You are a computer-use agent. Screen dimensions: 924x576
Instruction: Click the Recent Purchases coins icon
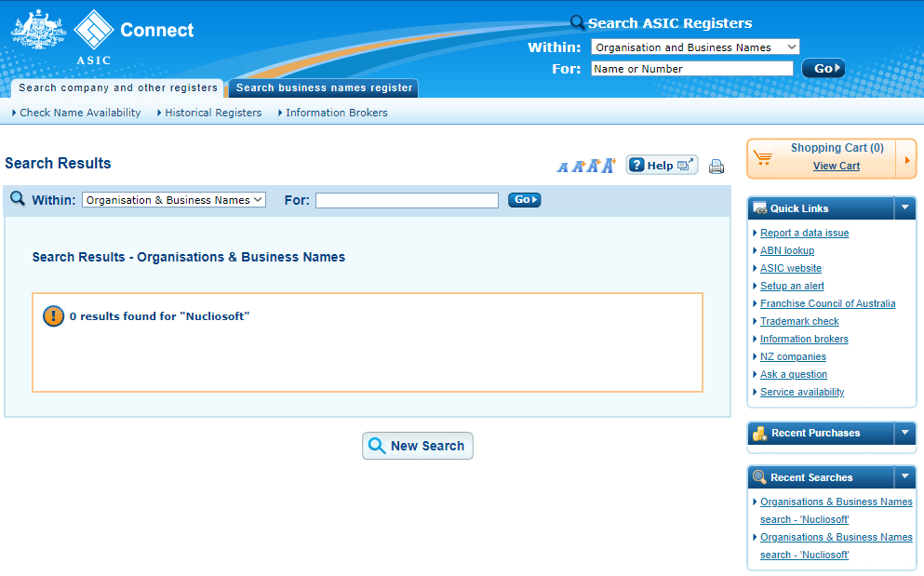[x=760, y=434]
